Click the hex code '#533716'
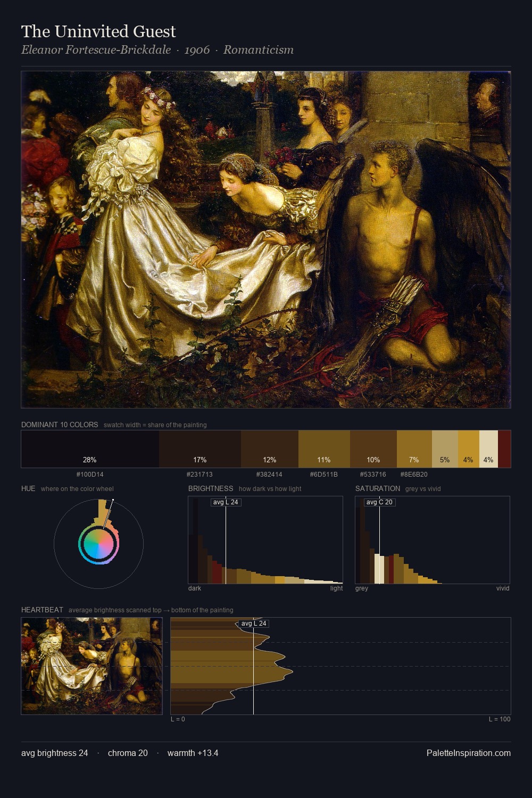The height and width of the screenshot is (798, 532). (x=373, y=475)
